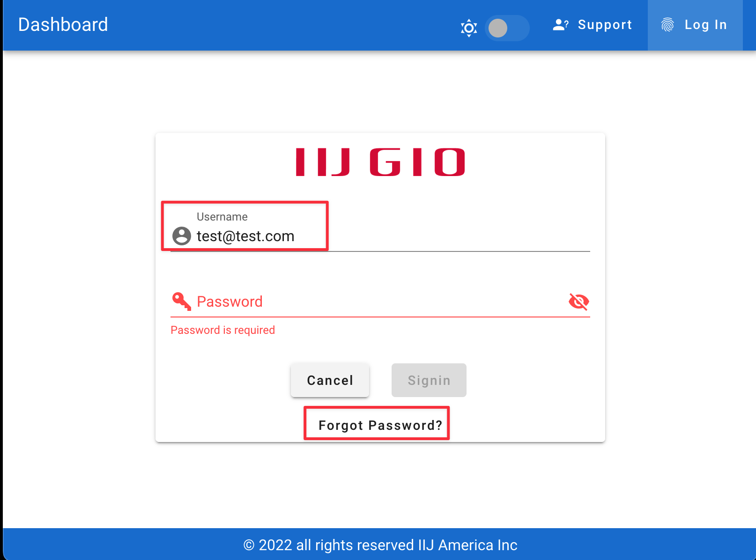Viewport: 756px width, 560px height.
Task: Focus the Username field containing test@test.com
Action: (x=380, y=236)
